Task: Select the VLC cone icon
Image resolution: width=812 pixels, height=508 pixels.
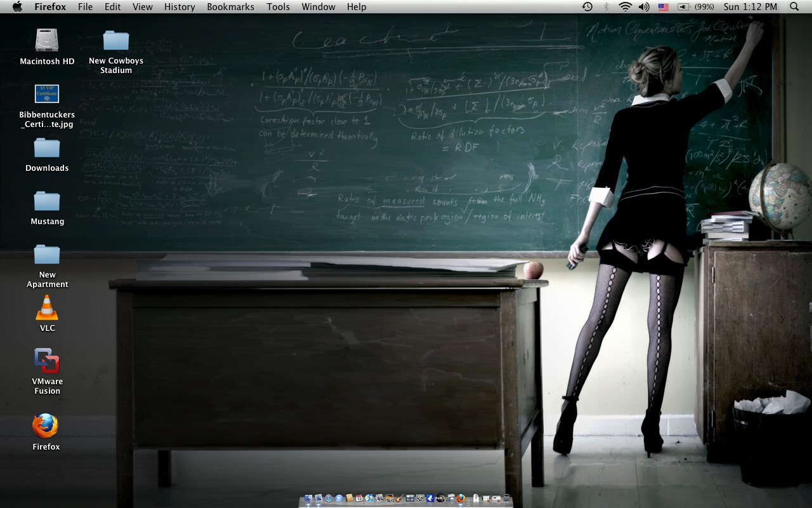Action: 47,307
